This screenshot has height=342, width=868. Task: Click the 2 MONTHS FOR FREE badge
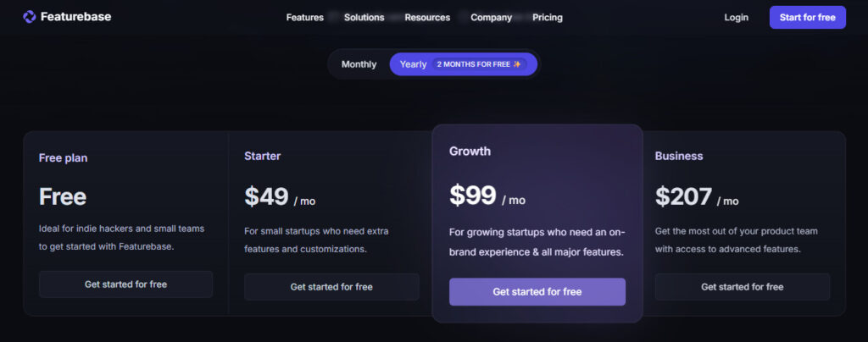click(480, 64)
